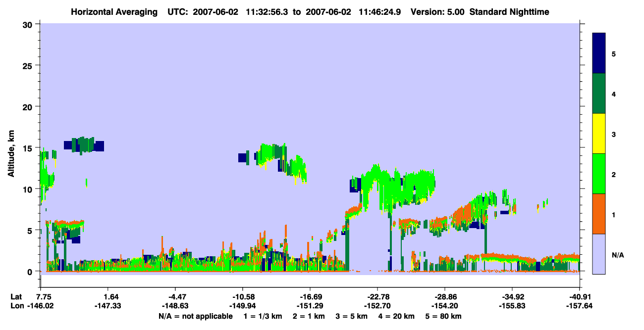The height and width of the screenshot is (330, 644).
Task: Click the longitude value -146.02
Action: point(41,306)
